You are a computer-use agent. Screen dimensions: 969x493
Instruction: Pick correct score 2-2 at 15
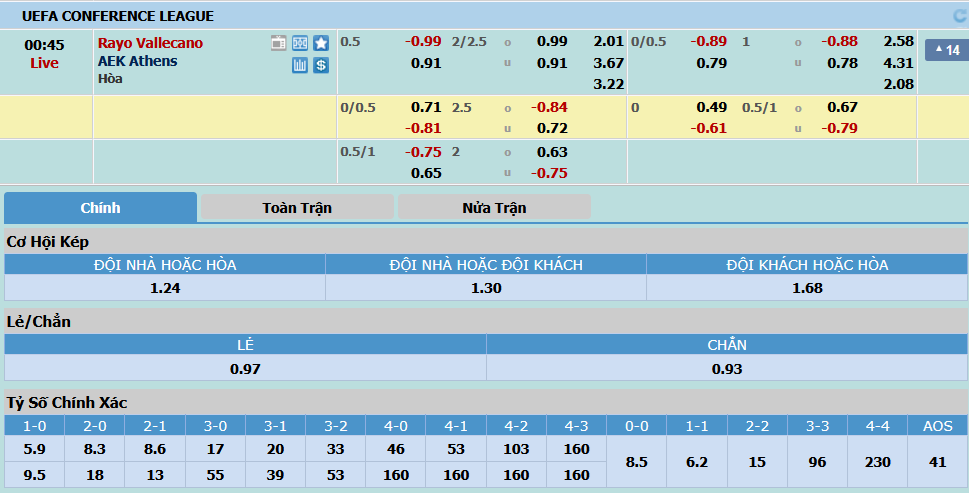[757, 462]
